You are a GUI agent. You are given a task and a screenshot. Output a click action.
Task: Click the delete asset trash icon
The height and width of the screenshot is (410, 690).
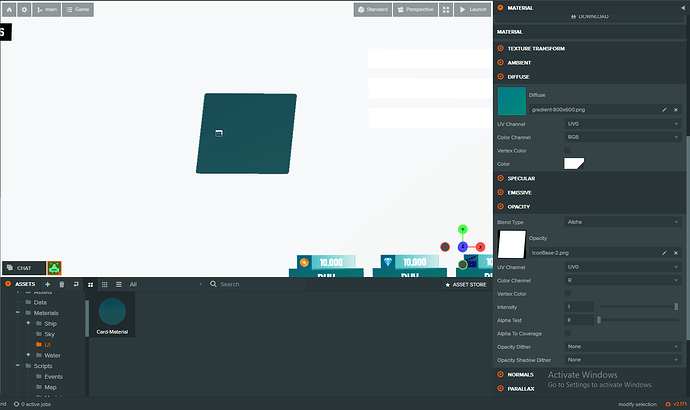click(x=61, y=284)
